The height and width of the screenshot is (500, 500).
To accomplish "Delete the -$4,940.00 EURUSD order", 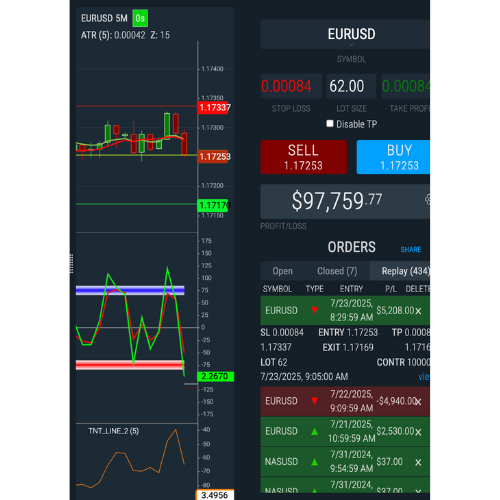I will click(418, 402).
